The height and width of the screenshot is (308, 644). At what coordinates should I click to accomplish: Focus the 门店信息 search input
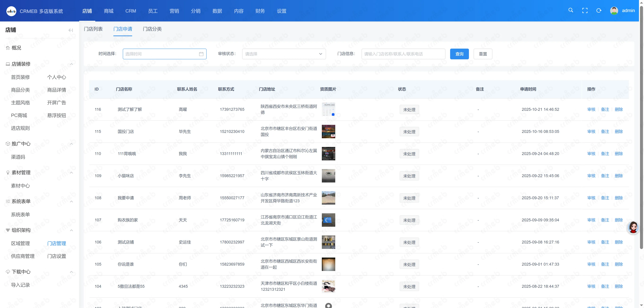tap(403, 54)
